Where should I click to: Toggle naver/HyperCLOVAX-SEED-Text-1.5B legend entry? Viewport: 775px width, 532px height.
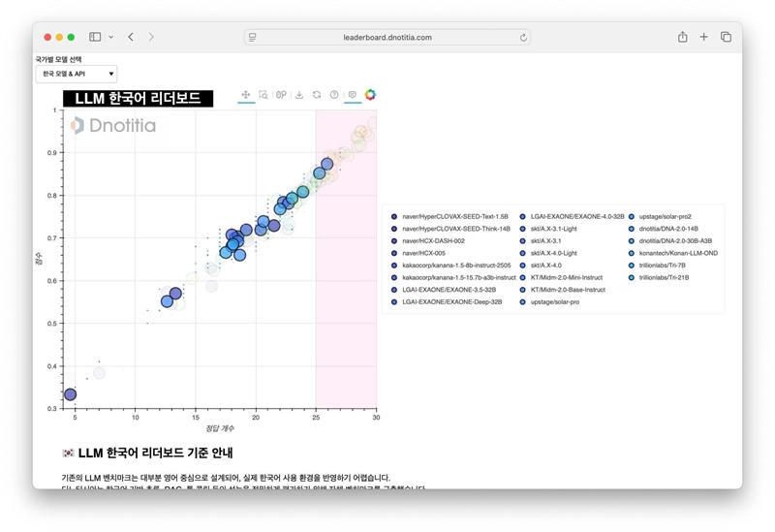[449, 216]
